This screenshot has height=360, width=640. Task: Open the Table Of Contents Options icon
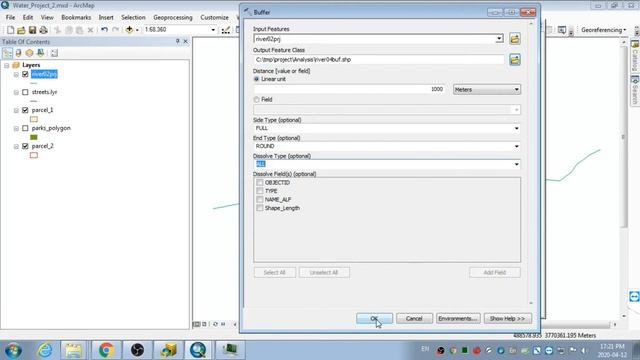54,53
